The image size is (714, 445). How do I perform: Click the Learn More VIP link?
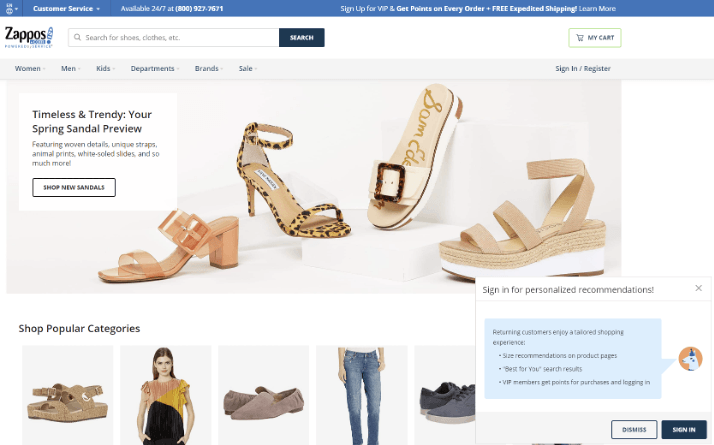(597, 9)
